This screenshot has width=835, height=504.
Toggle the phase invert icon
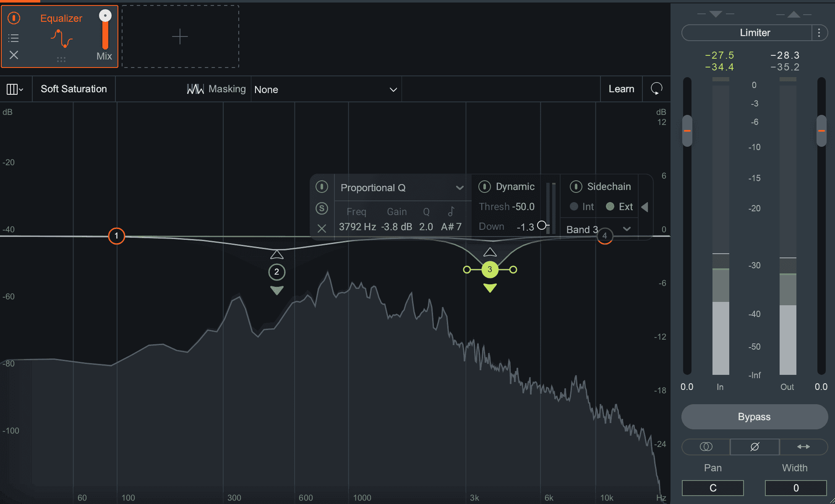tap(754, 447)
